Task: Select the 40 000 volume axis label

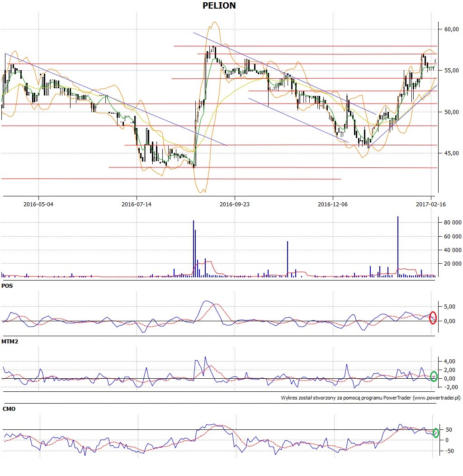Action: [x=453, y=250]
